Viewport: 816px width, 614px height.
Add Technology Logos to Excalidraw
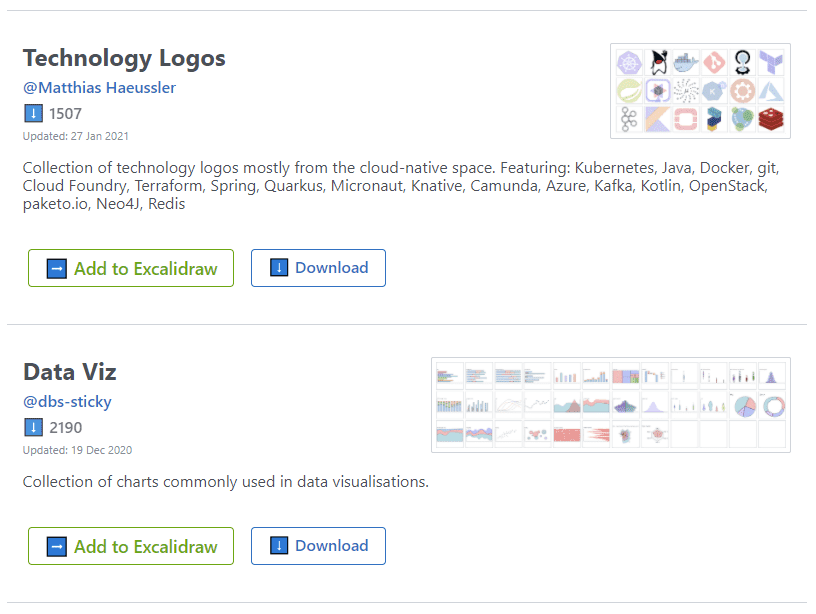click(x=130, y=268)
